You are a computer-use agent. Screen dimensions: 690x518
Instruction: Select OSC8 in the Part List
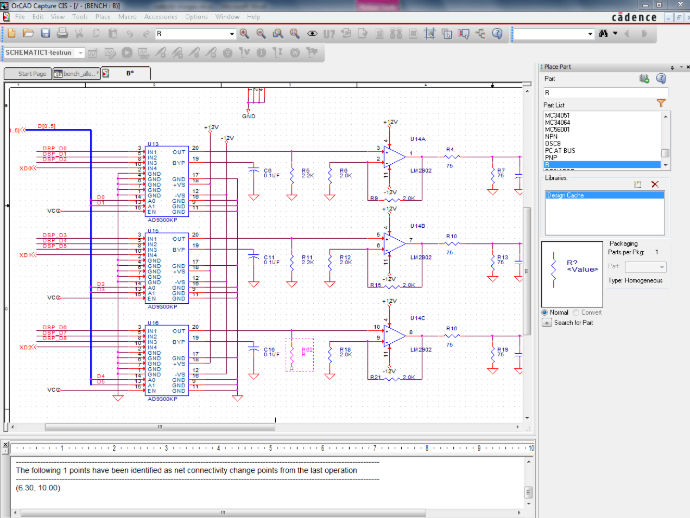(602, 143)
